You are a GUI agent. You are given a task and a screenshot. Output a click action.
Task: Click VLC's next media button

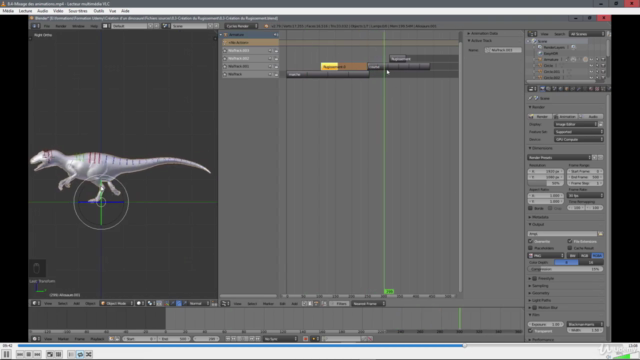click(x=37, y=354)
